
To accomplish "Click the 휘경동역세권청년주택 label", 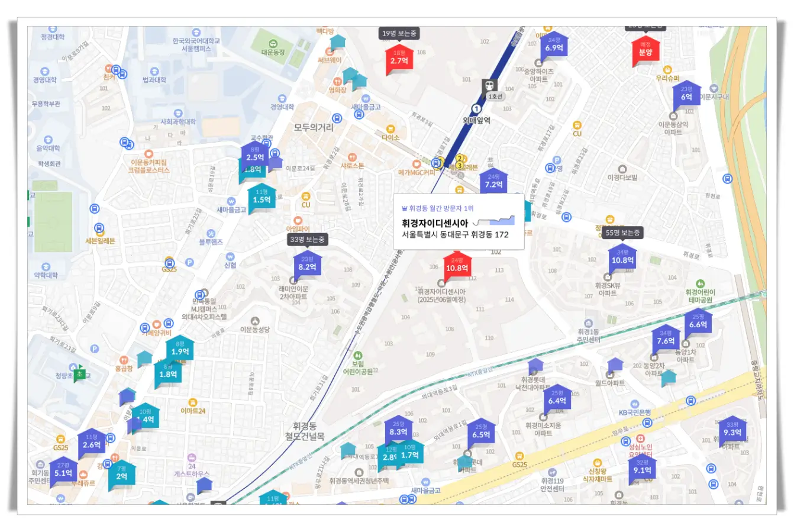I will pos(359,481).
